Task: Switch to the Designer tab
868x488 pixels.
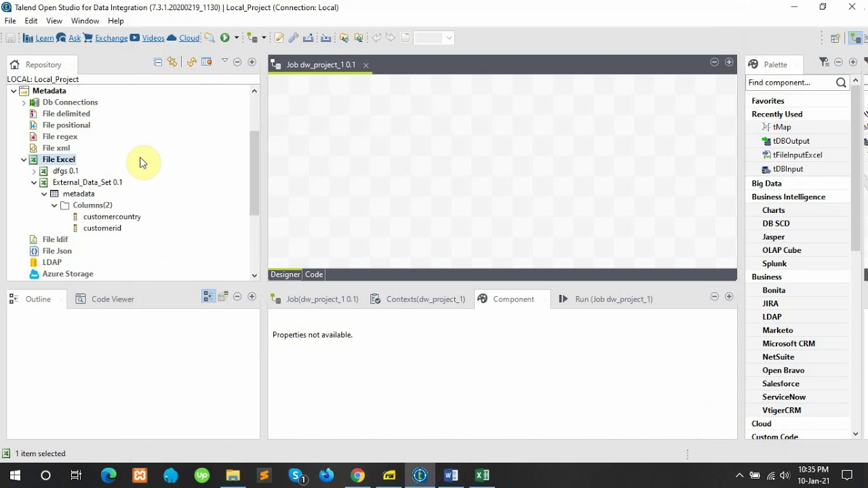Action: tap(285, 274)
